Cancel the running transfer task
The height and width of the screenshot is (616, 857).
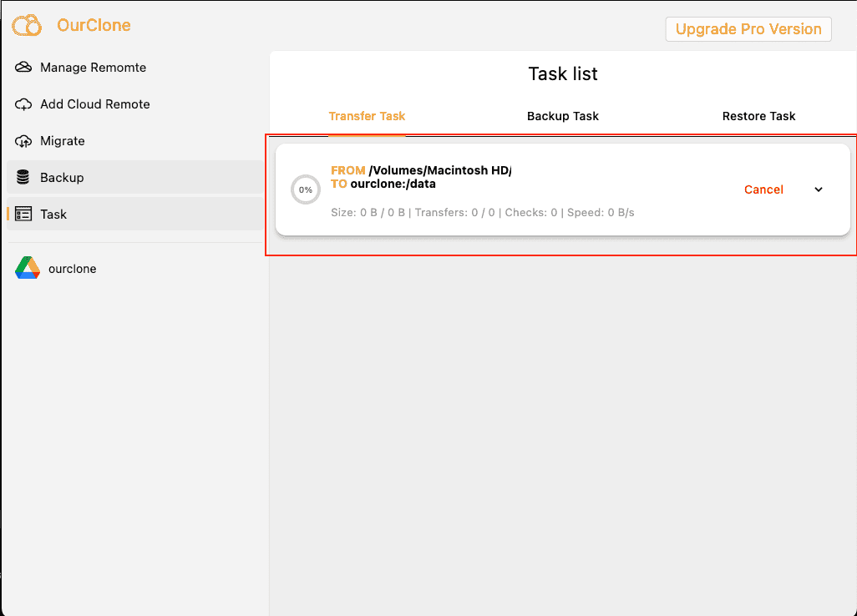point(763,189)
